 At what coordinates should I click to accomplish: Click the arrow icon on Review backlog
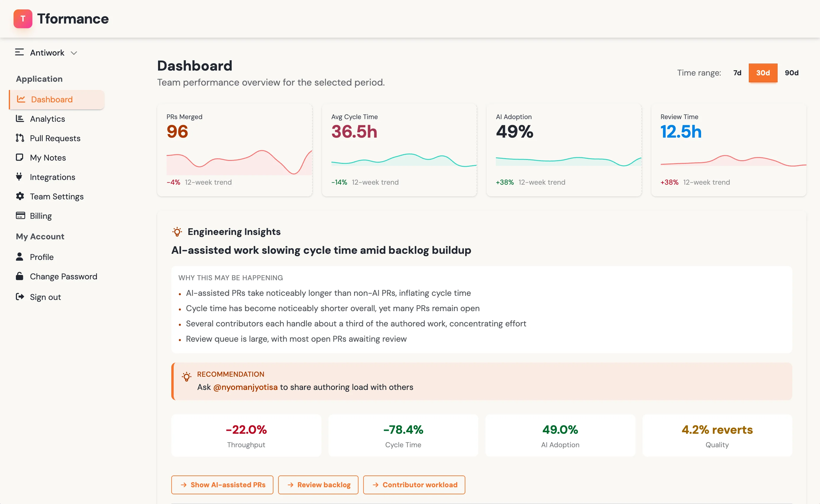click(290, 485)
